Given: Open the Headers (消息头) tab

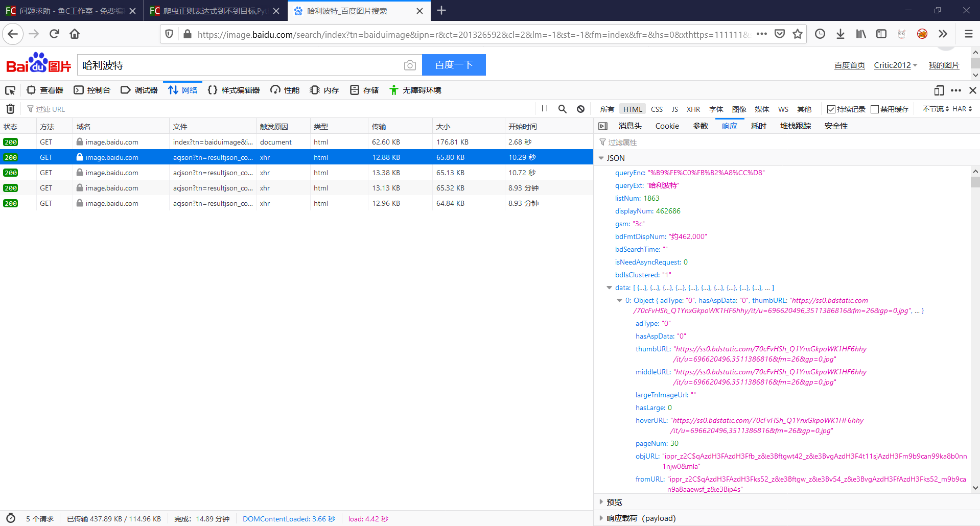Looking at the screenshot, I should [630, 126].
